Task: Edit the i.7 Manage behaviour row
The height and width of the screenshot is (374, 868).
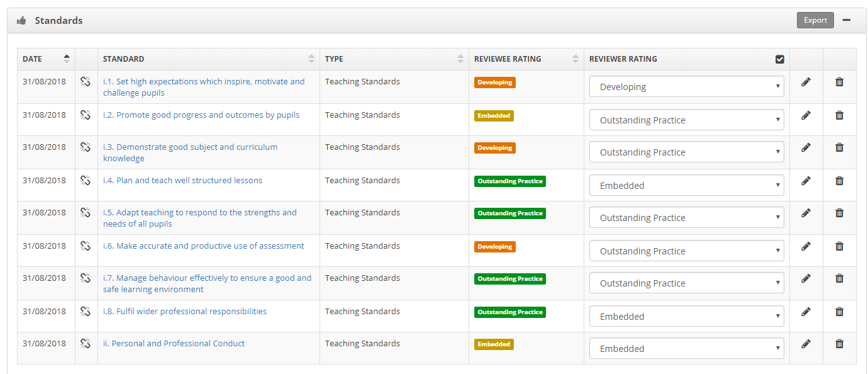Action: click(806, 278)
